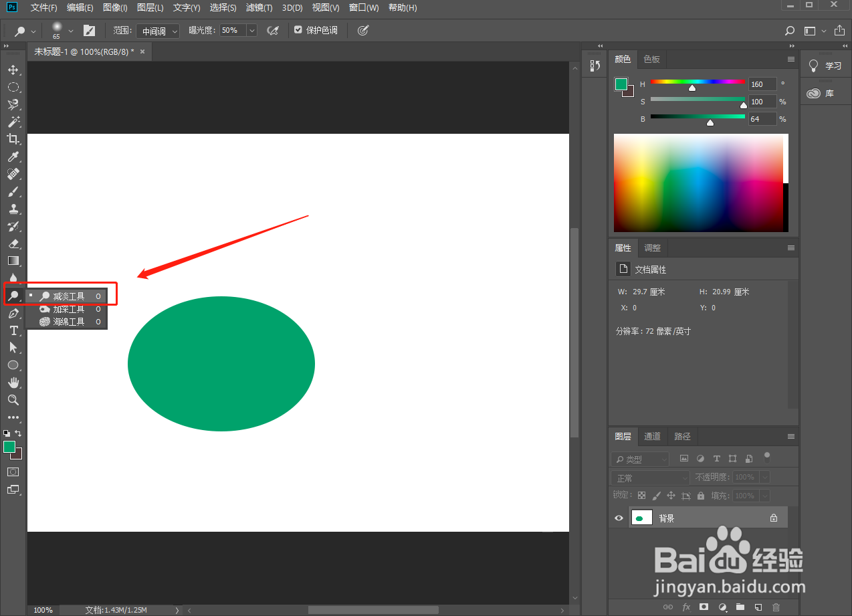This screenshot has width=852, height=616.
Task: Select the Path Selection tool
Action: point(13,348)
